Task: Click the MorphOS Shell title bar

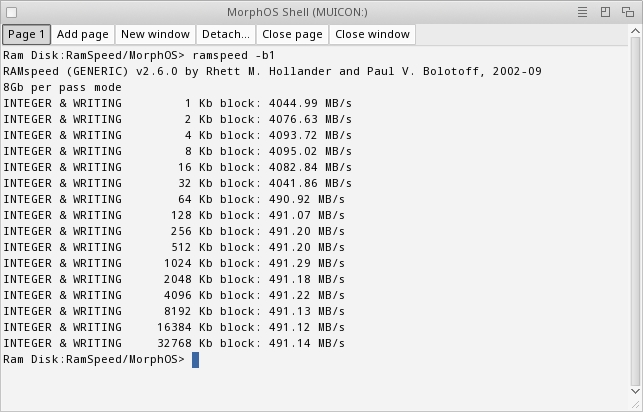Action: [x=321, y=11]
